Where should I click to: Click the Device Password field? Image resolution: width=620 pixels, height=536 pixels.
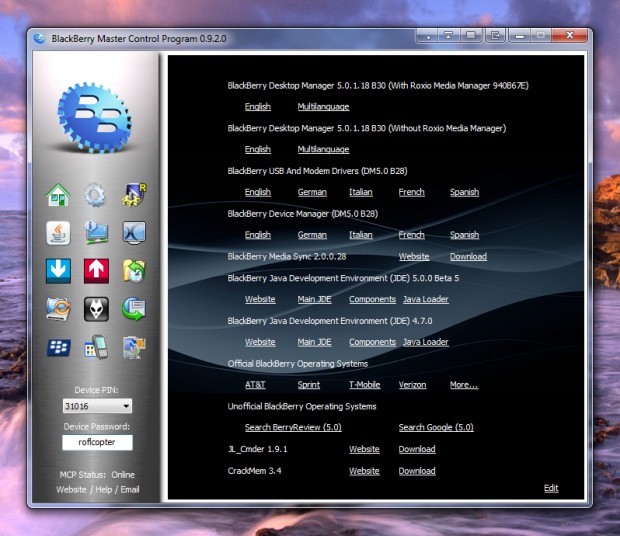(97, 442)
